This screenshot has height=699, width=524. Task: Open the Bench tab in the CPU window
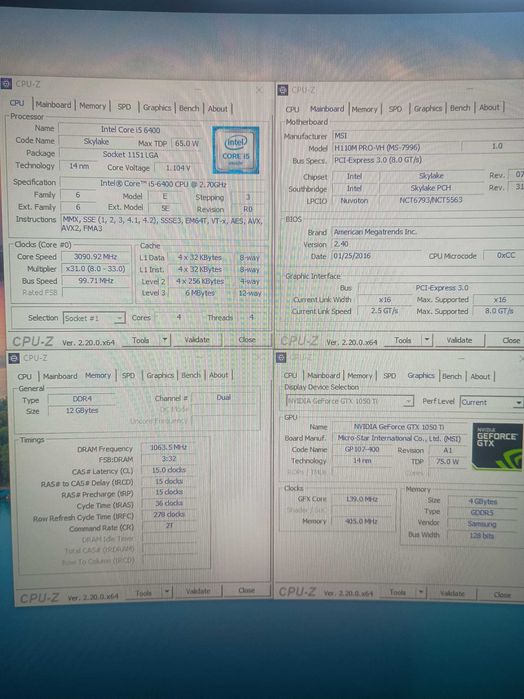189,108
